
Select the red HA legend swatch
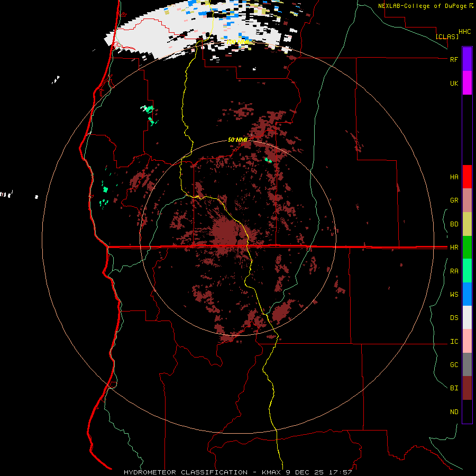coord(467,177)
